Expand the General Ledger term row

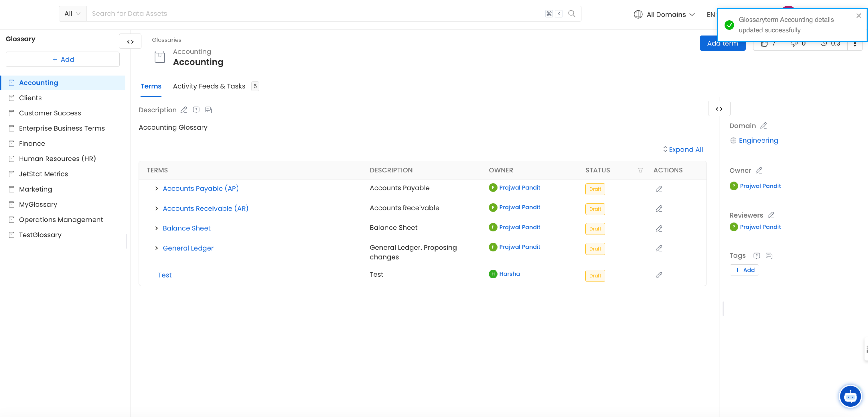pyautogui.click(x=156, y=248)
